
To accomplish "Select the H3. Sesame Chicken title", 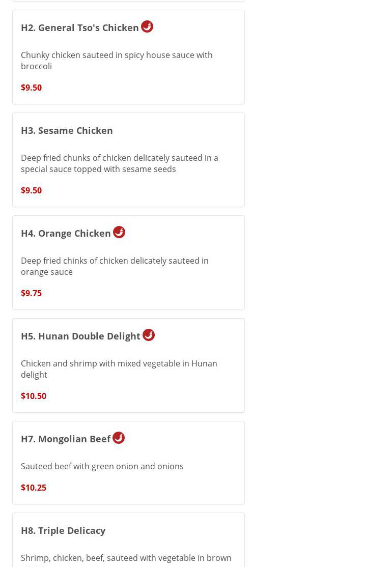I will [x=67, y=130].
